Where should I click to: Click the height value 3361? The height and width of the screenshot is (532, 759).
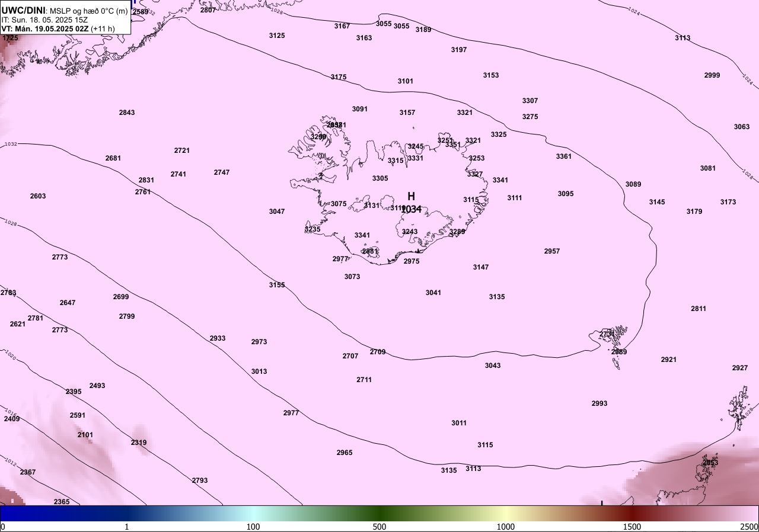pyautogui.click(x=564, y=156)
